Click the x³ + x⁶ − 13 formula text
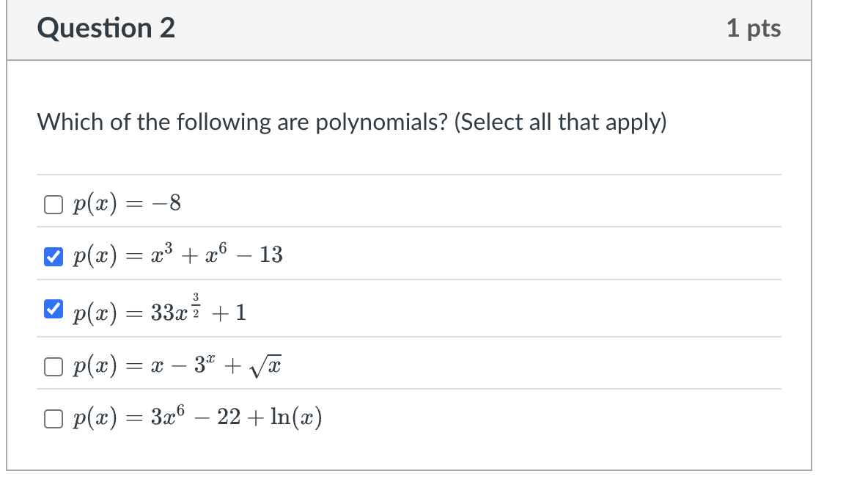This screenshot has width=868, height=493. pos(177,255)
